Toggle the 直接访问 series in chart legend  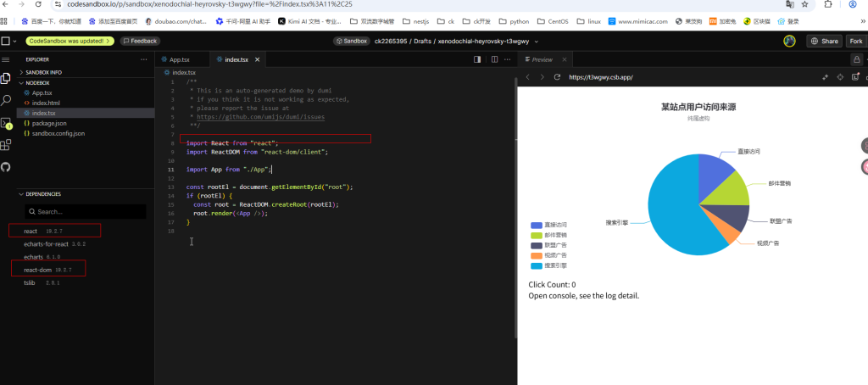tap(548, 226)
